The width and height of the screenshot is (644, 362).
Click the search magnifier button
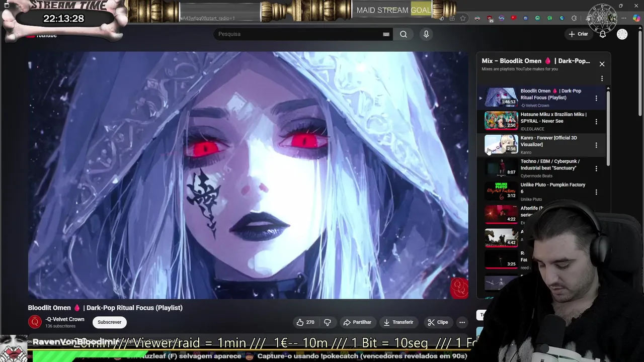pyautogui.click(x=404, y=34)
